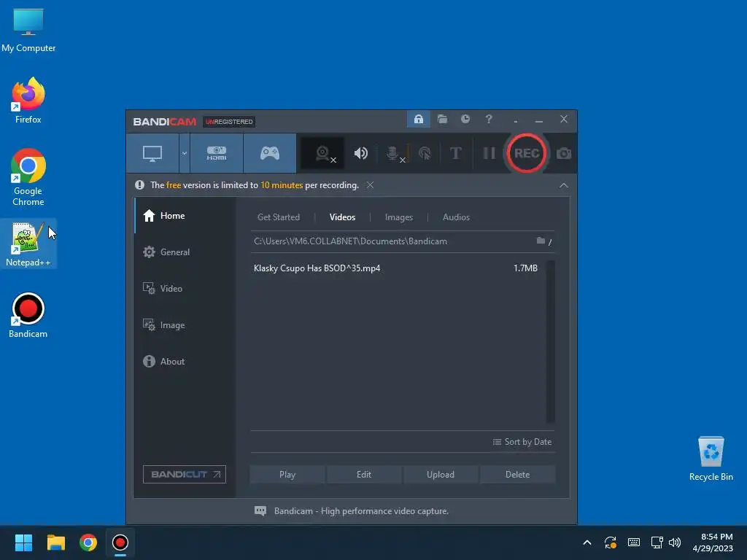Click Bandicam high performance video capture text
The height and width of the screenshot is (560, 747).
(361, 511)
